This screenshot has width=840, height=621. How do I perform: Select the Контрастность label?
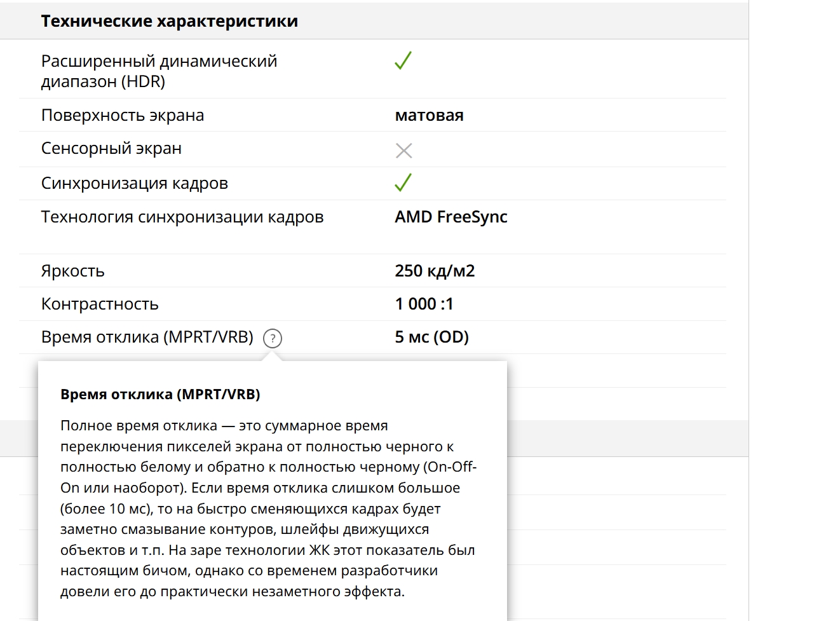[x=100, y=304]
